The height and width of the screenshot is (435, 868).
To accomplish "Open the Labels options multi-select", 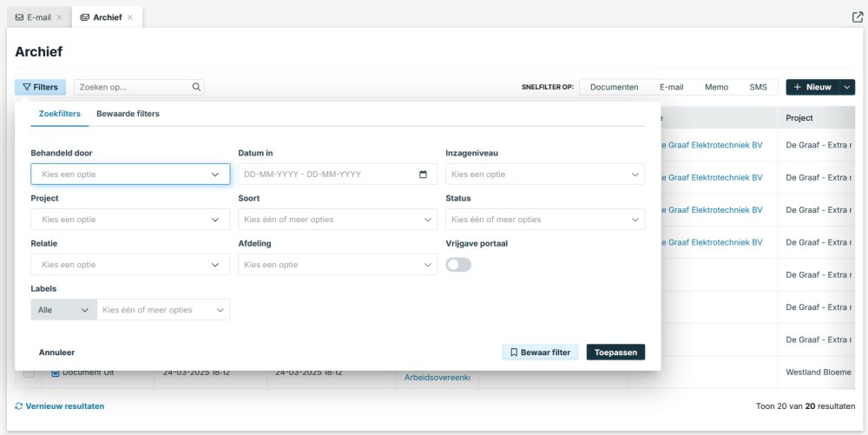I will tap(163, 310).
